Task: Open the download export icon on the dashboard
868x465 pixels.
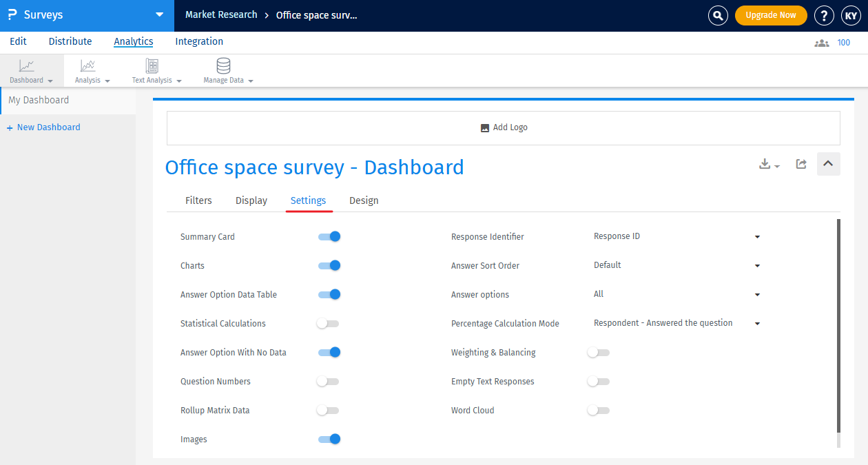Action: click(765, 164)
